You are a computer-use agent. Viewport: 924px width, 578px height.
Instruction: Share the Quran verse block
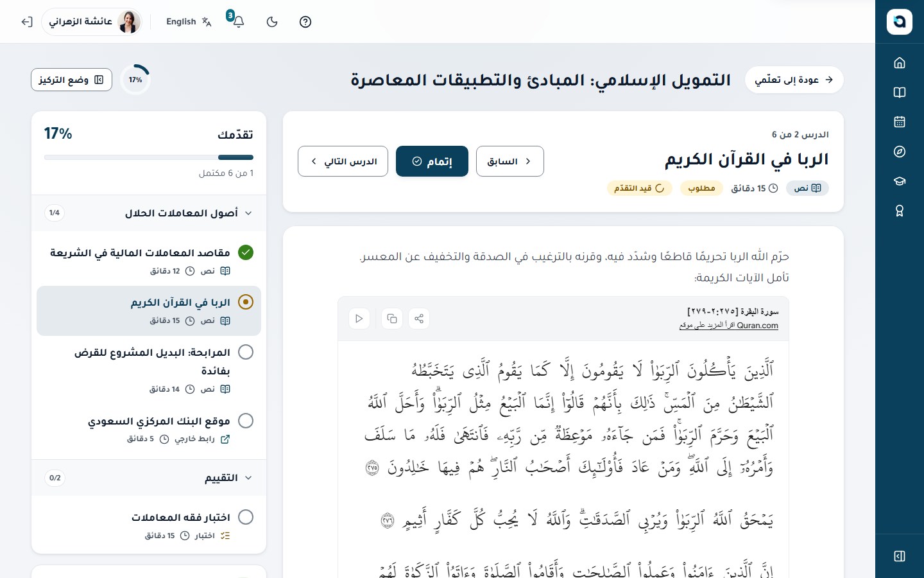click(419, 319)
